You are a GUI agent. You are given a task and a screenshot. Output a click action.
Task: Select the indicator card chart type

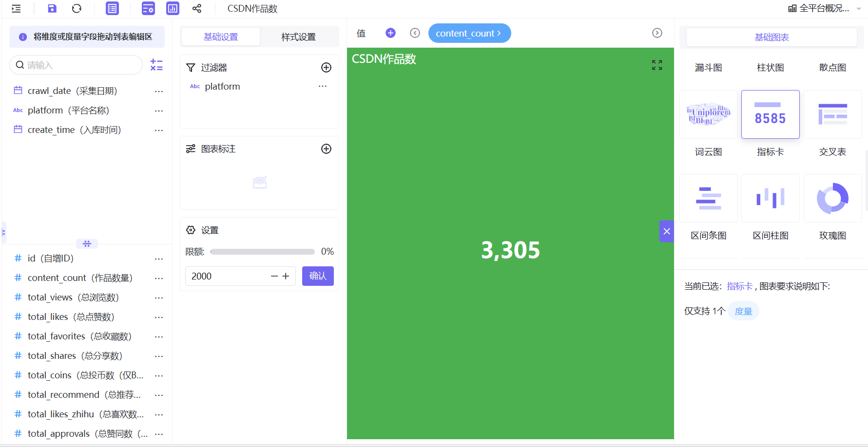771,114
